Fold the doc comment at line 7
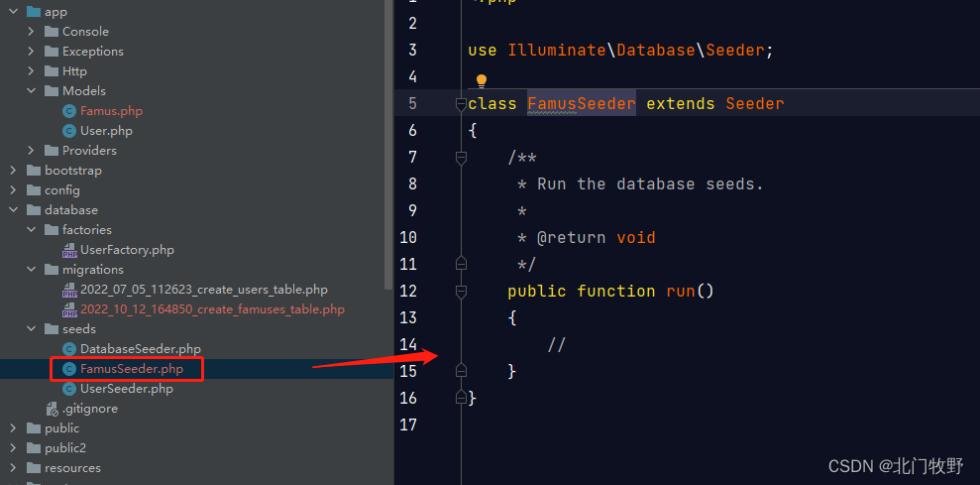Viewport: 980px width, 485px height. 461,158
